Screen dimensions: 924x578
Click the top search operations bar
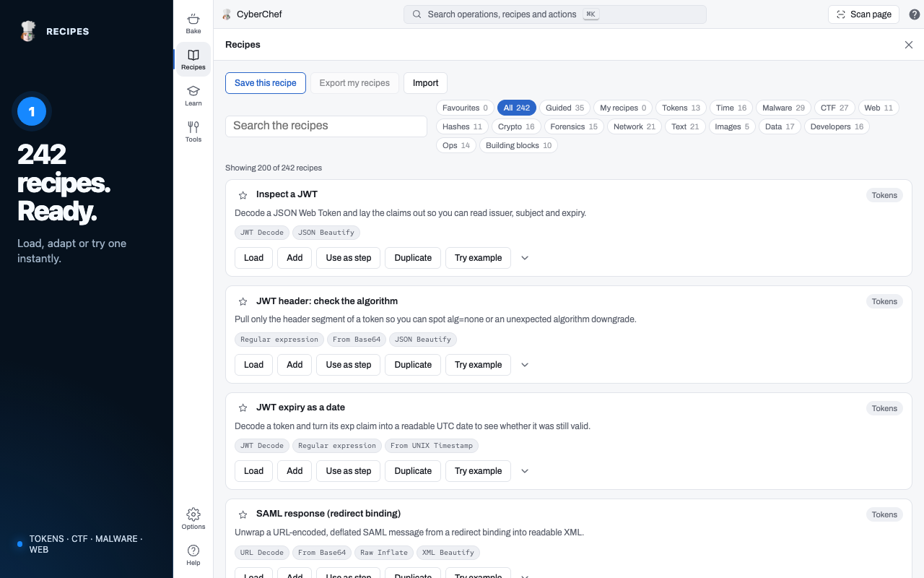coord(554,14)
